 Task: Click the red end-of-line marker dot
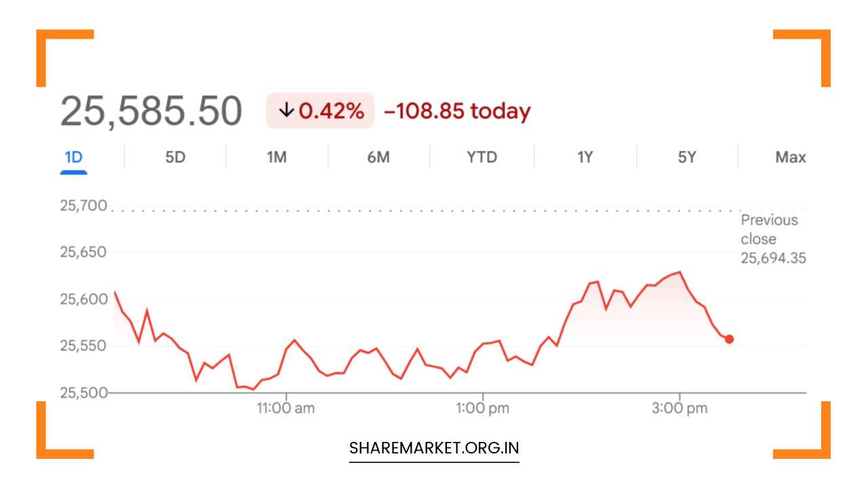click(x=729, y=339)
